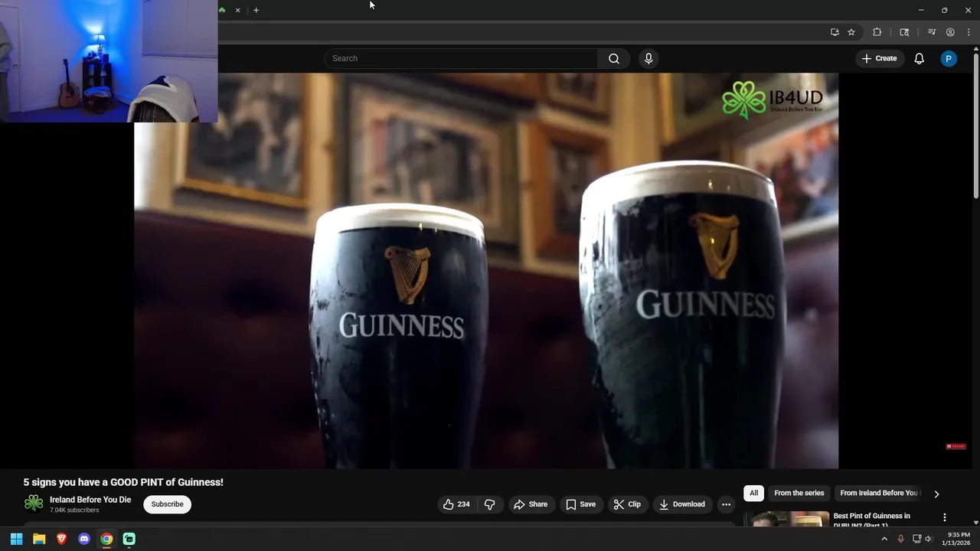The image size is (980, 551).
Task: Open the Windows Start menu
Action: [x=16, y=539]
